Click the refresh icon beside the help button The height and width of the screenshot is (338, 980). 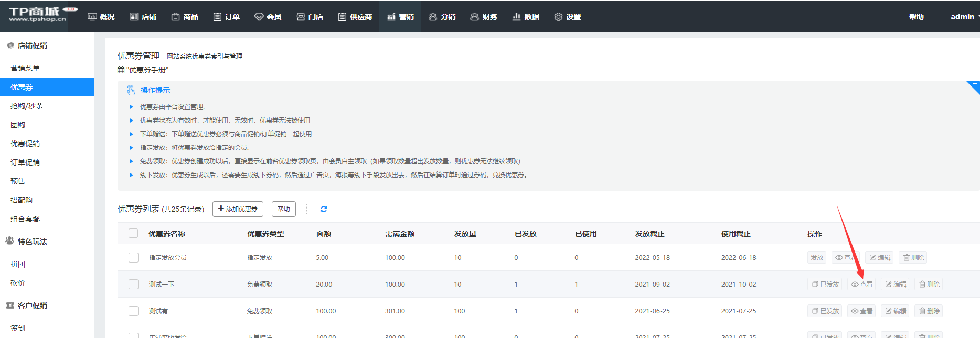324,209
